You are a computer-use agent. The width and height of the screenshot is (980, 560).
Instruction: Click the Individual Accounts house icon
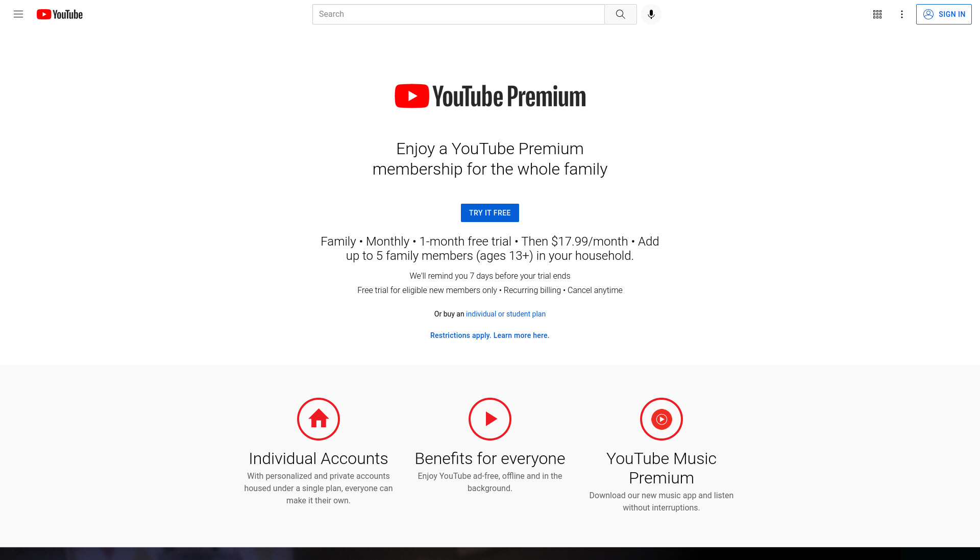[318, 419]
